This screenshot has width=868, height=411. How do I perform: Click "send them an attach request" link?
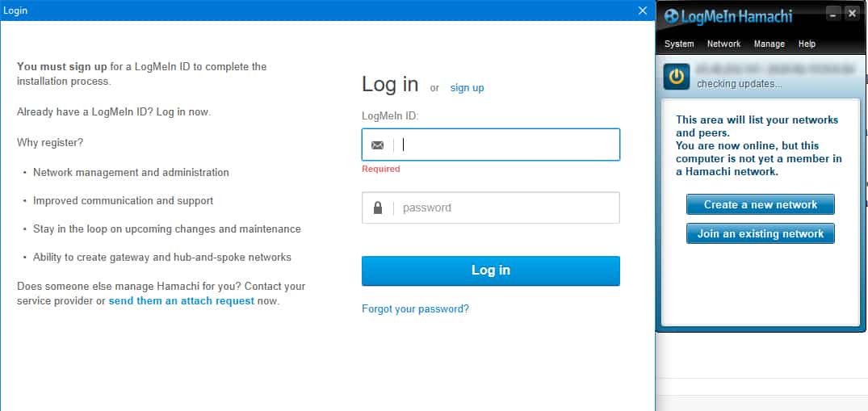181,300
